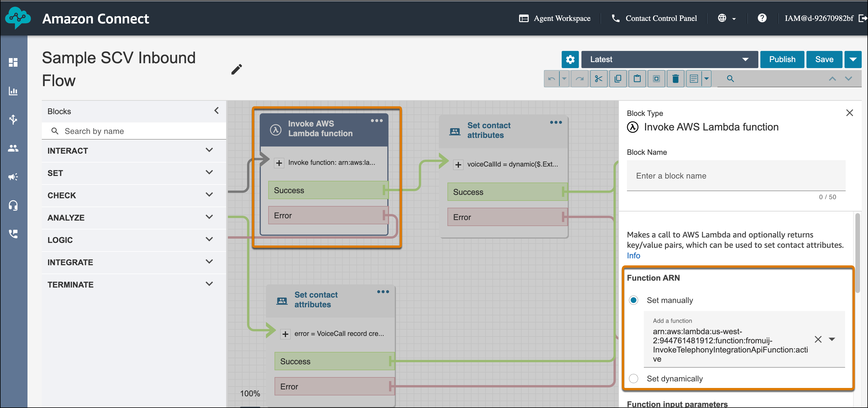Expand error attribute details with plus
This screenshot has height=408, width=868.
(x=285, y=334)
